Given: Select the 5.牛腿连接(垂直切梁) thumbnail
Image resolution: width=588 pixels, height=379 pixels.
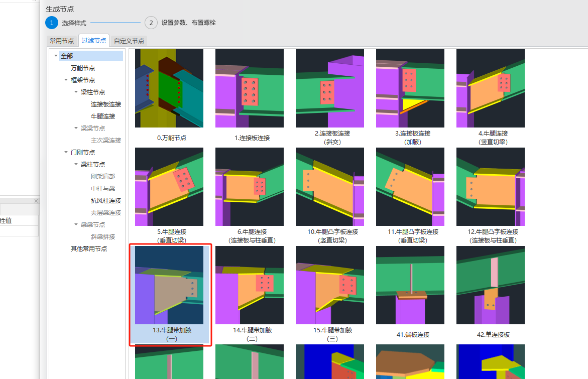Looking at the screenshot, I should 169,187.
